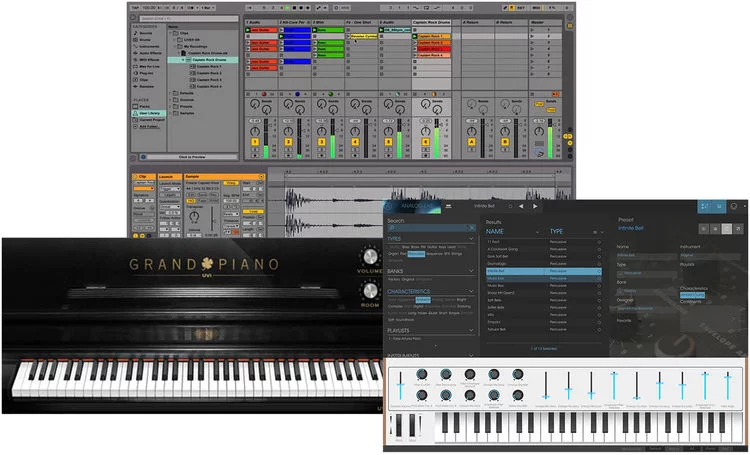Toggle Return A track activator

coord(472,142)
